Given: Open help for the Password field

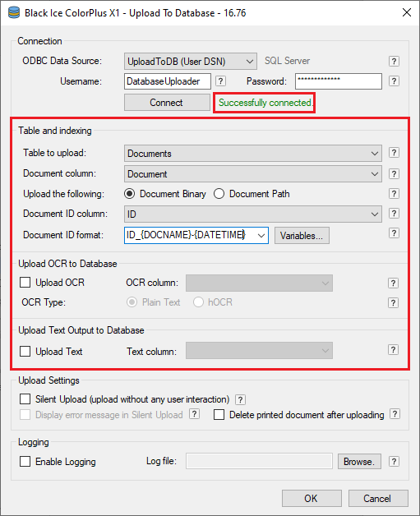Looking at the screenshot, I should pyautogui.click(x=394, y=81).
